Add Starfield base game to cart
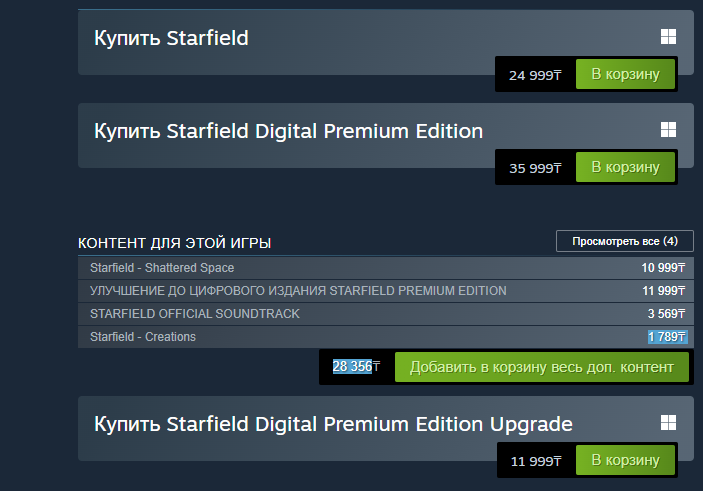This screenshot has height=491, width=703. (625, 75)
